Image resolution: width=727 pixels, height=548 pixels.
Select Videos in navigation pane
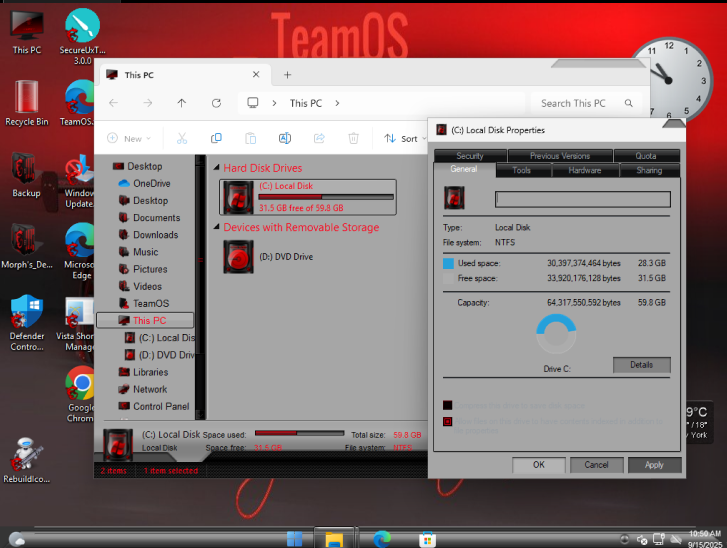click(140, 287)
